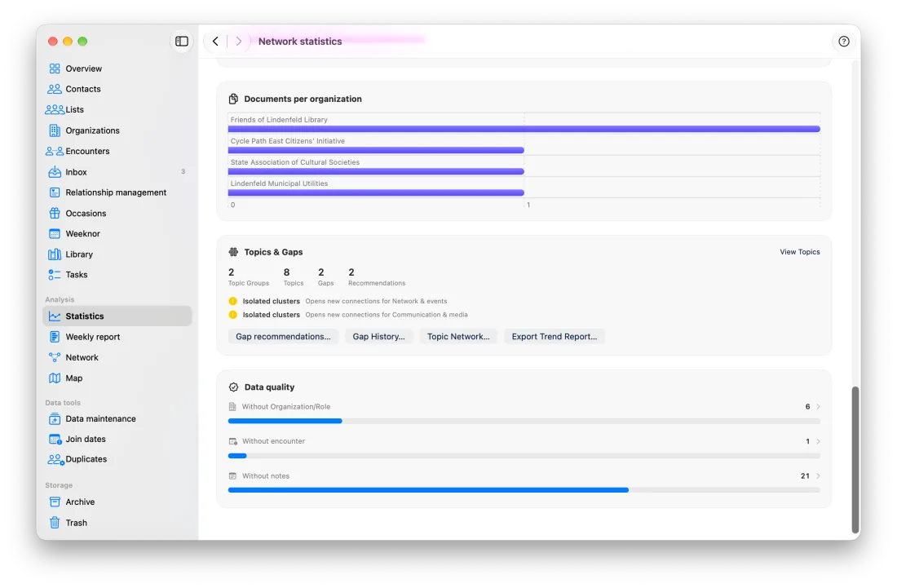The image size is (897, 588).
Task: Expand the Without notes row chevron
Action: click(818, 476)
